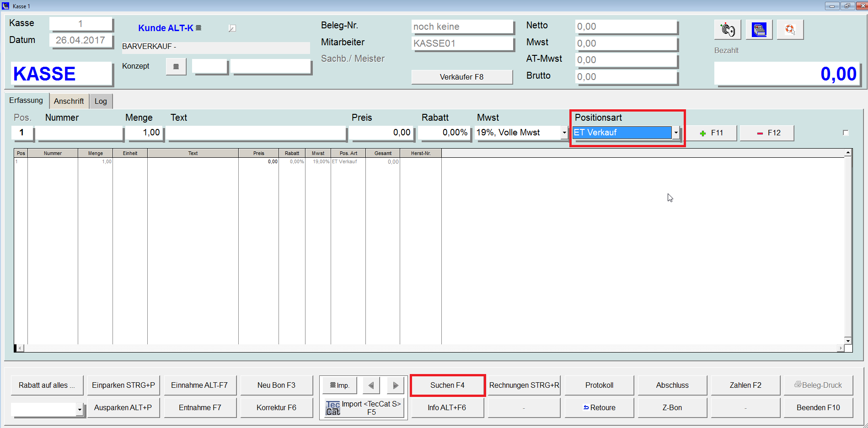Click the Imp. list button
Image resolution: width=868 pixels, height=428 pixels.
click(x=339, y=385)
